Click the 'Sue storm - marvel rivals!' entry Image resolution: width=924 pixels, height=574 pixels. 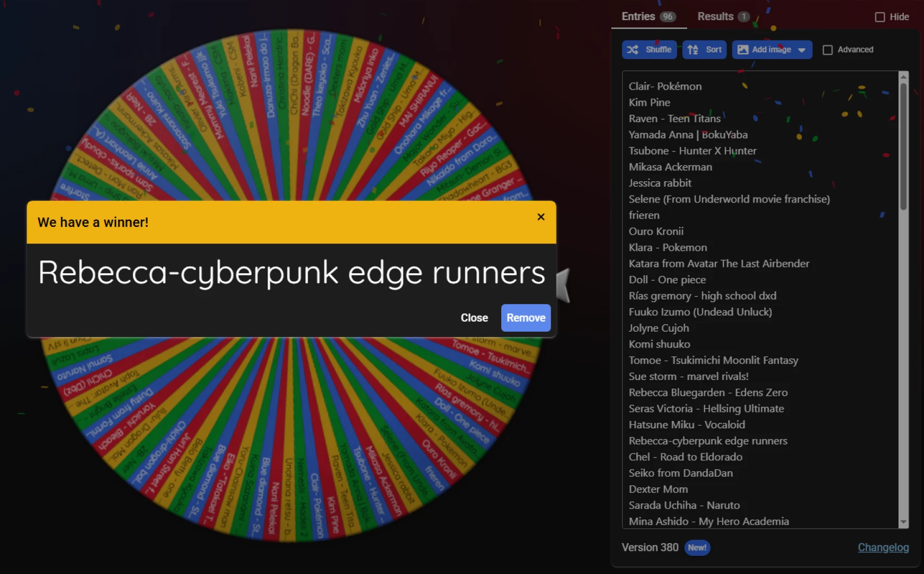pos(689,376)
